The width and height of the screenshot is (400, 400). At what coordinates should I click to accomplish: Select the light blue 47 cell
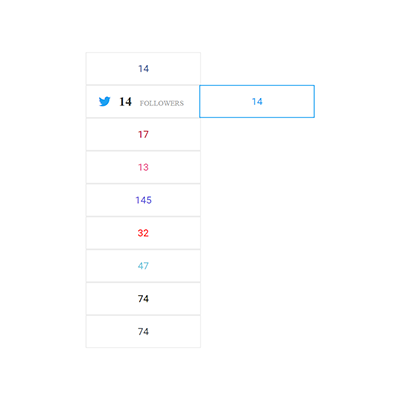[143, 266]
